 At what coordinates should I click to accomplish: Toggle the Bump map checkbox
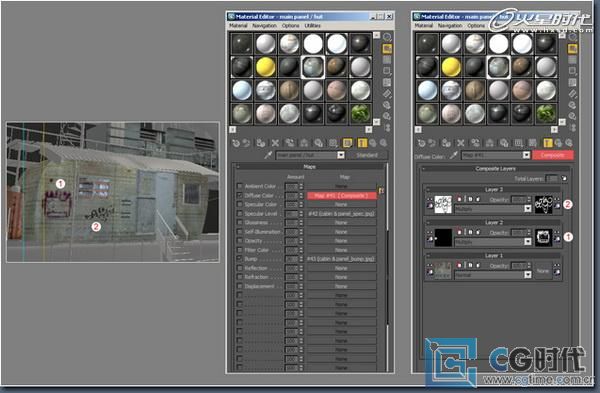tap(240, 259)
